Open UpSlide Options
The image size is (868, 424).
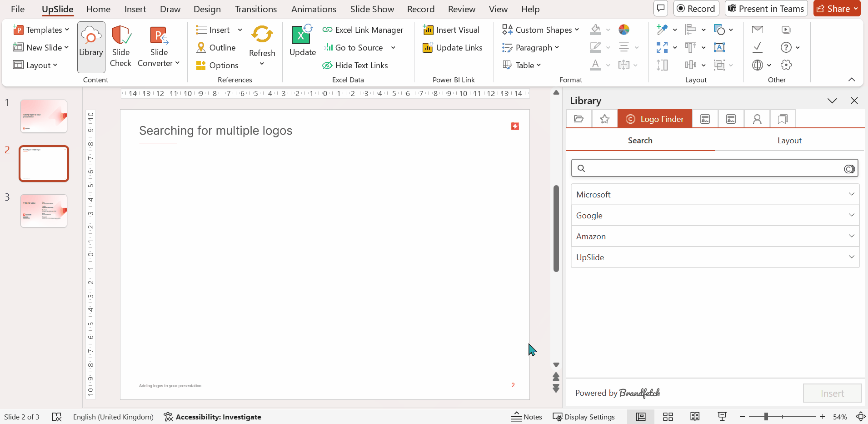(217, 66)
